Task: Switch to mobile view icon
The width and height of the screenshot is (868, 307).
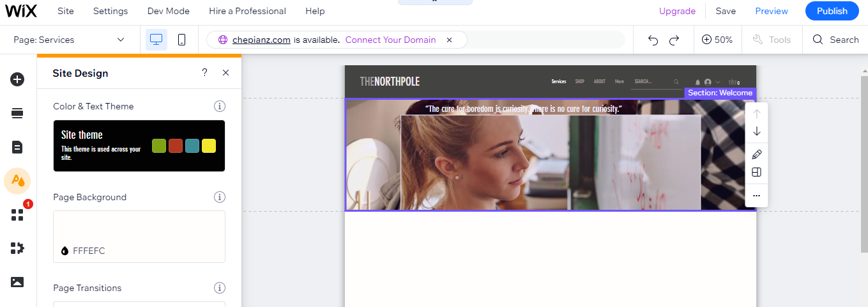Action: [181, 40]
